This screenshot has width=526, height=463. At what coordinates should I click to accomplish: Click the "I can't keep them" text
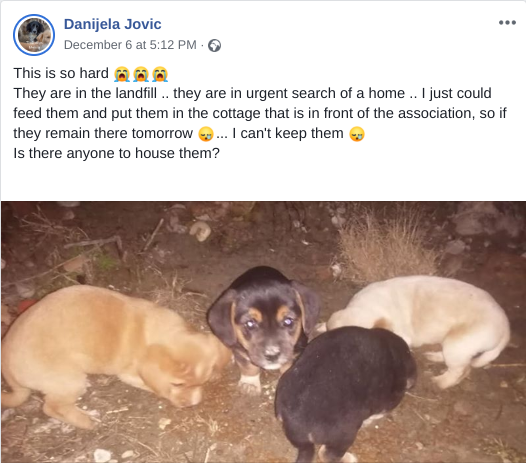(x=288, y=133)
